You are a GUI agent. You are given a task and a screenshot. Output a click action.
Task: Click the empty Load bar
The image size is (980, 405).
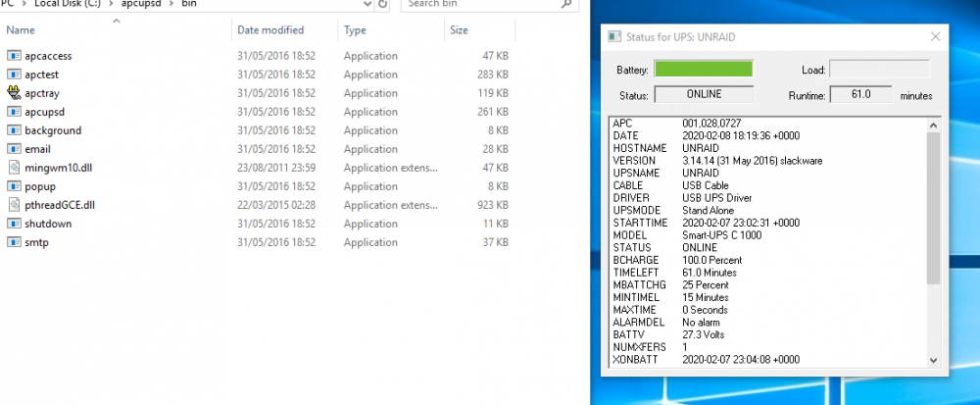[879, 70]
